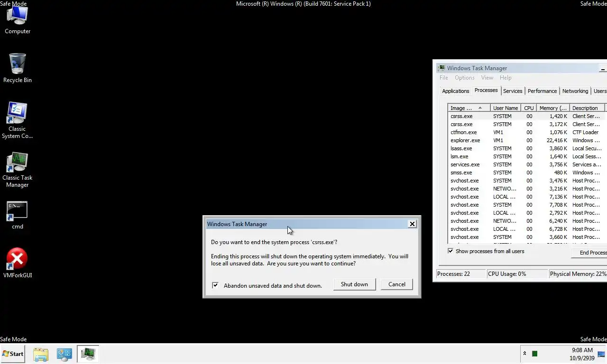Click the Processes: 22 status bar entry
The height and width of the screenshot is (364, 607).
click(461, 274)
